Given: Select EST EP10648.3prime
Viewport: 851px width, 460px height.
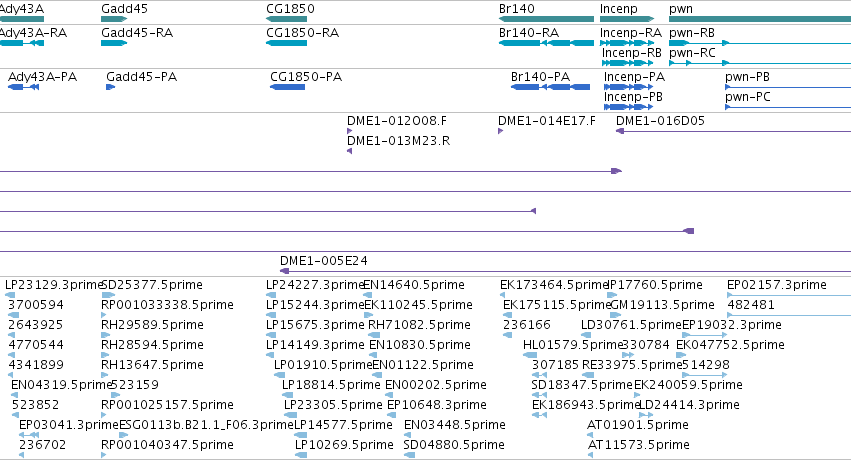Looking at the screenshot, I should pyautogui.click(x=436, y=405).
